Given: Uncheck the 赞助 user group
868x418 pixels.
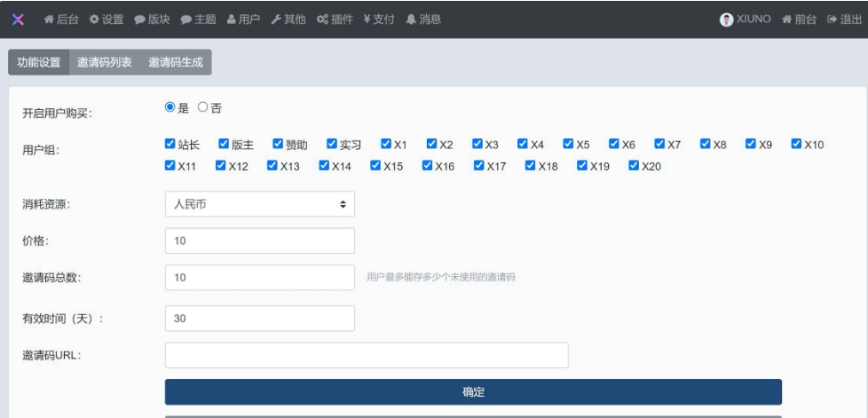Looking at the screenshot, I should [278, 144].
